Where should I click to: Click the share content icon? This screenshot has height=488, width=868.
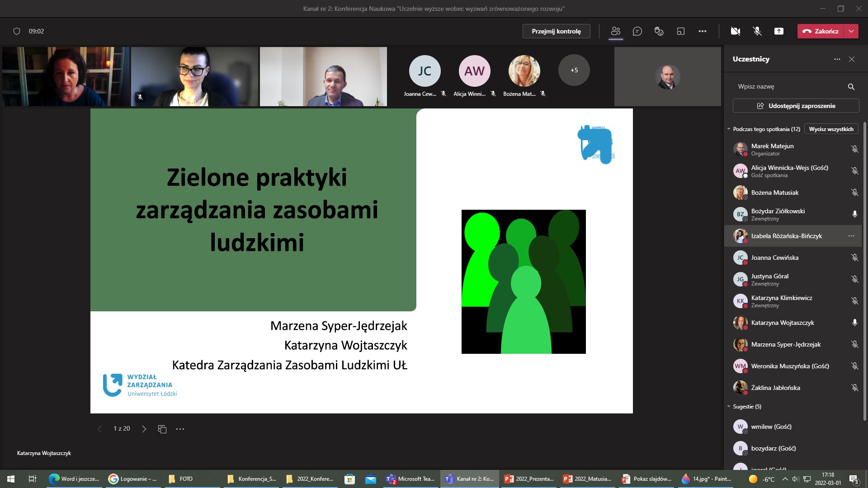point(779,31)
